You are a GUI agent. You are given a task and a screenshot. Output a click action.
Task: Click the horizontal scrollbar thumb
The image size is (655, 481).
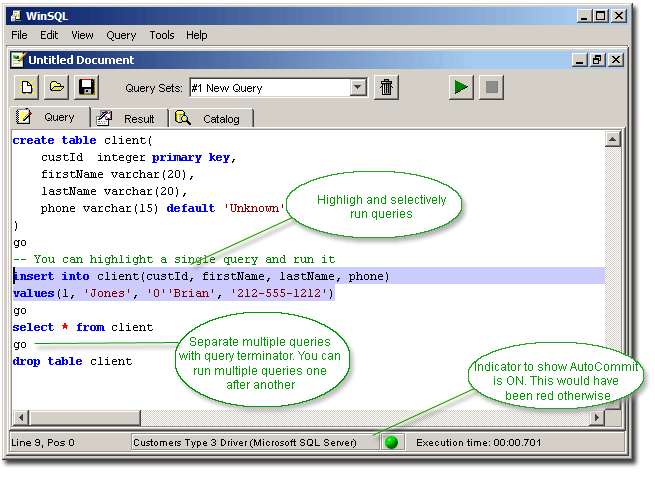pos(85,417)
